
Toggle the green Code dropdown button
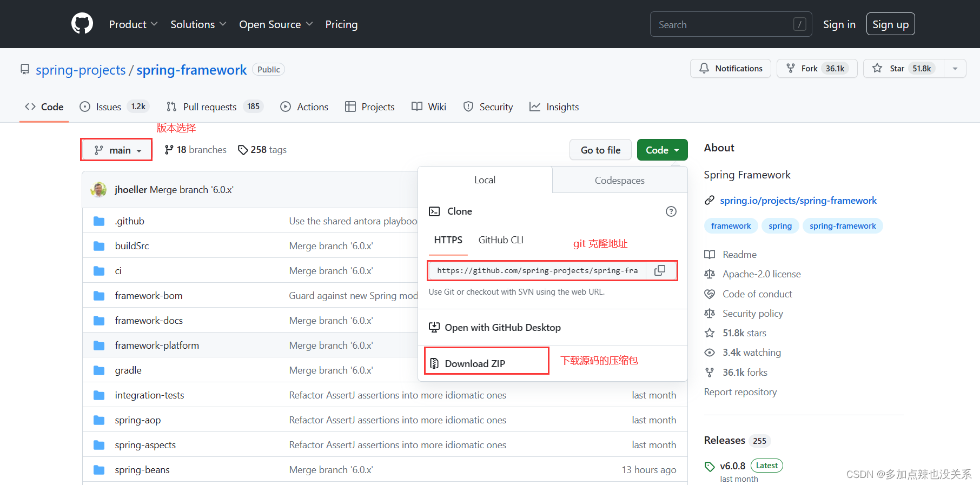(662, 150)
